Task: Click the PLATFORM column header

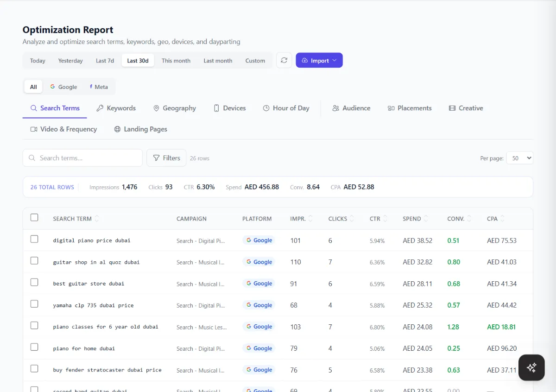Action: [257, 219]
